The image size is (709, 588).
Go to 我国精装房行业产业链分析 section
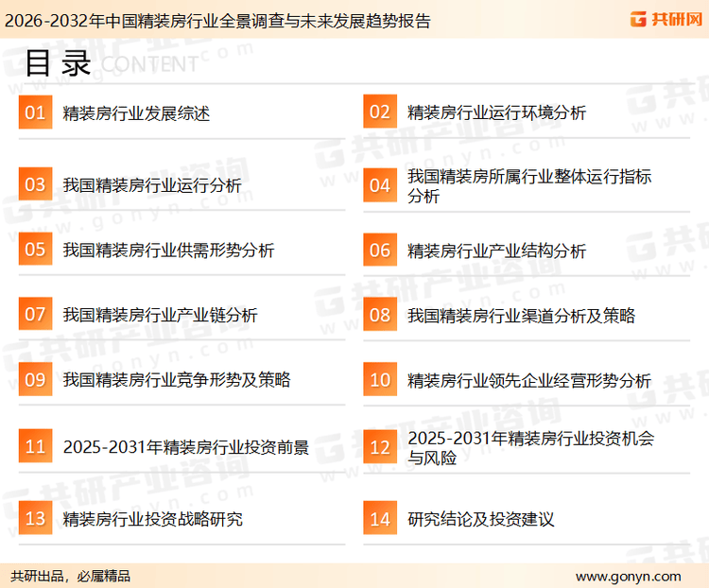point(160,315)
